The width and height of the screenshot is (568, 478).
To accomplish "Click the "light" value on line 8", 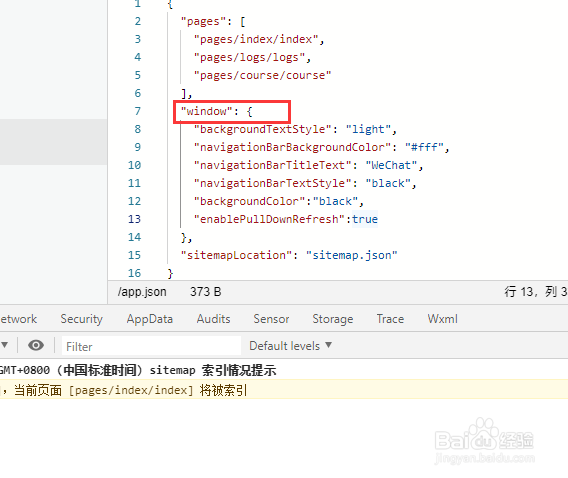I will click(368, 129).
